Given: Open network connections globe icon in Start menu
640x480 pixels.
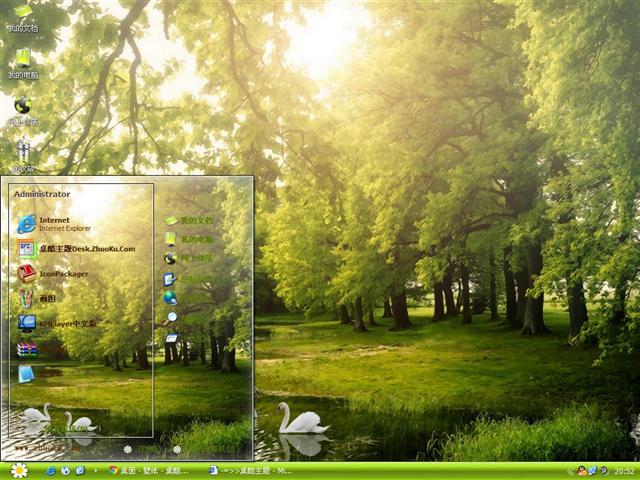Looking at the screenshot, I should click(170, 298).
